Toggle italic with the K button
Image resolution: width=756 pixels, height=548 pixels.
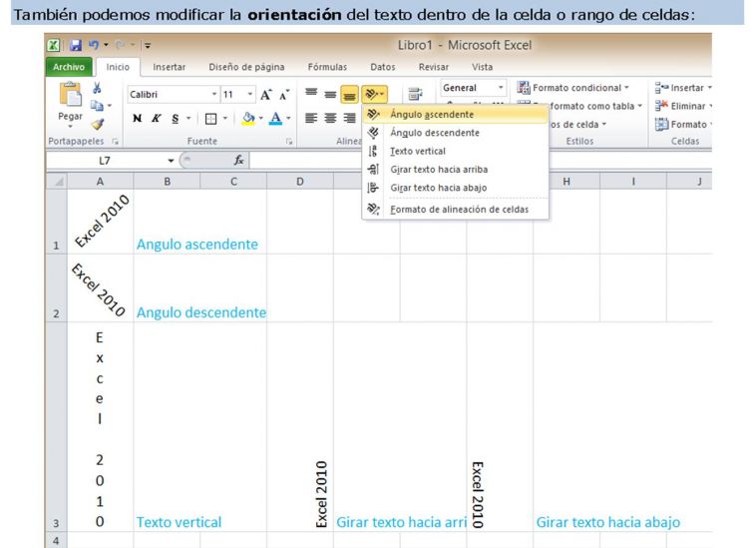[157, 118]
